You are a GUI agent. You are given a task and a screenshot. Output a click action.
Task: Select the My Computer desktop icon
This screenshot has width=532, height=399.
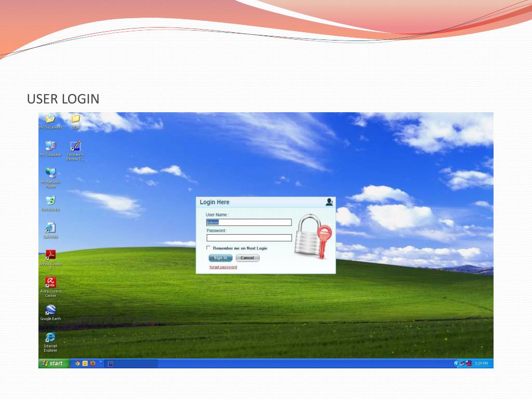pyautogui.click(x=50, y=149)
